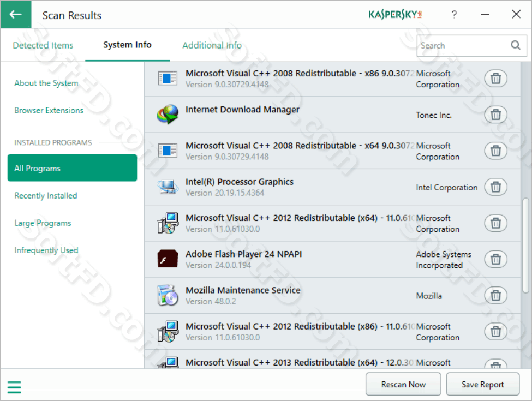Click the Adobe Flash Player program icon
Image resolution: width=532 pixels, height=401 pixels.
(168, 259)
